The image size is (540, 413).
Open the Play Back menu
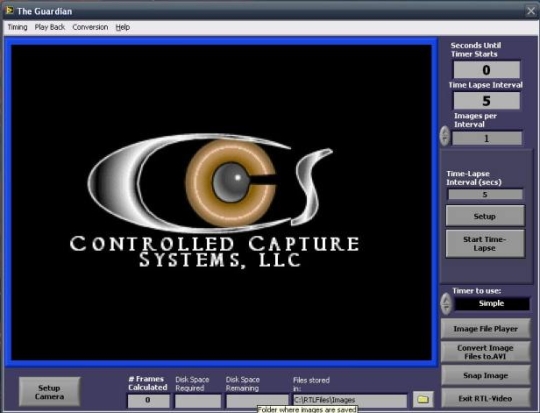[50, 27]
